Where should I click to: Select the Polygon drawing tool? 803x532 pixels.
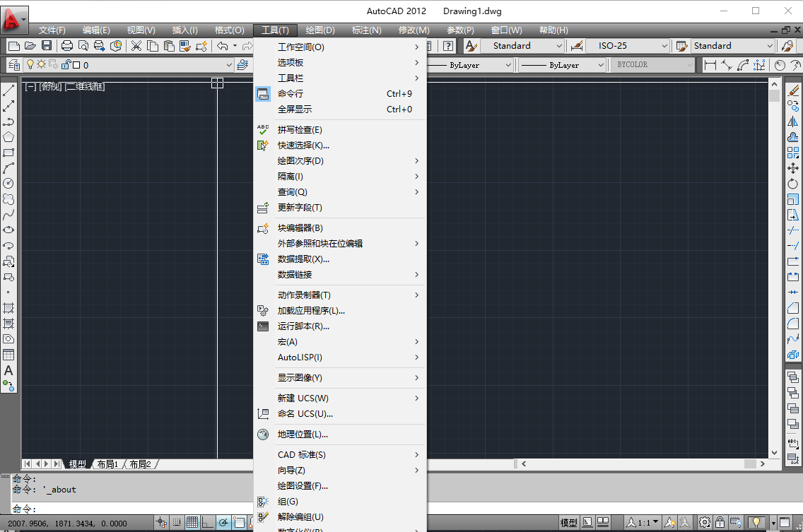pos(9,135)
